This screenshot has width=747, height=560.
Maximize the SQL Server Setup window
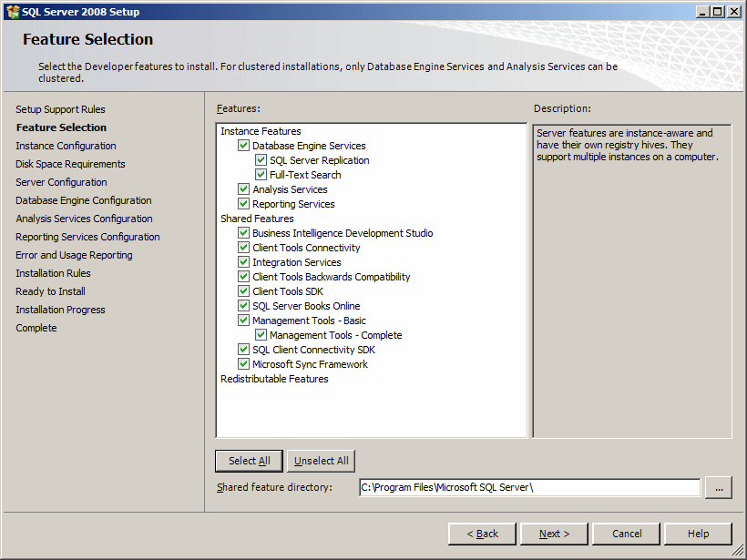[718, 12]
